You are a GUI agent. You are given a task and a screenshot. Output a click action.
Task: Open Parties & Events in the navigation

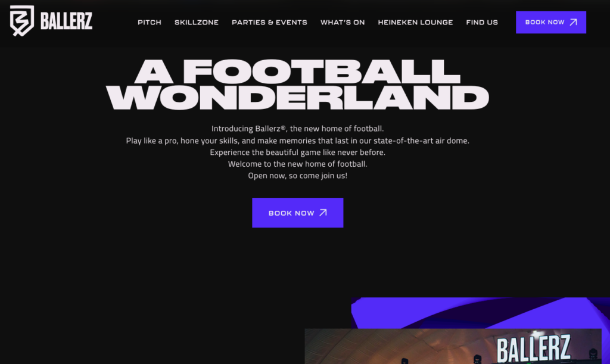point(270,23)
